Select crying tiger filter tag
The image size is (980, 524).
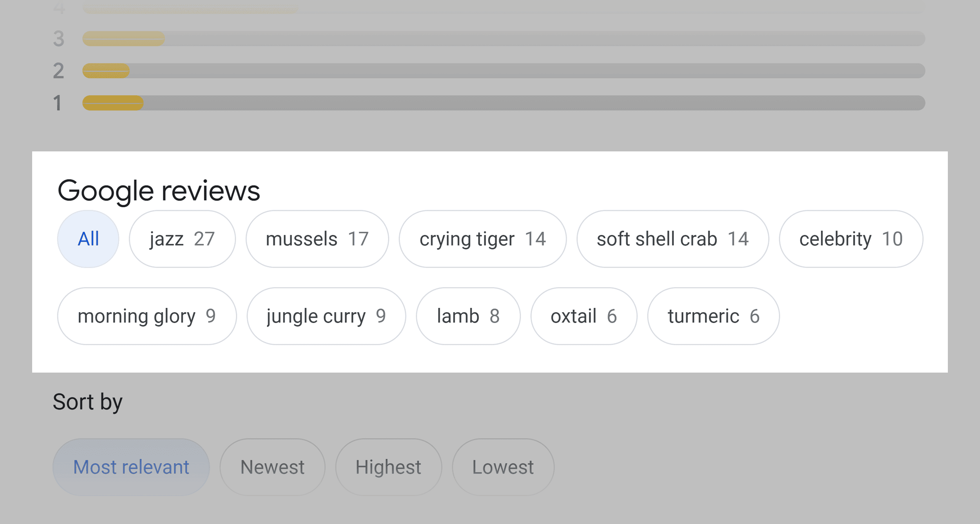[x=483, y=238]
